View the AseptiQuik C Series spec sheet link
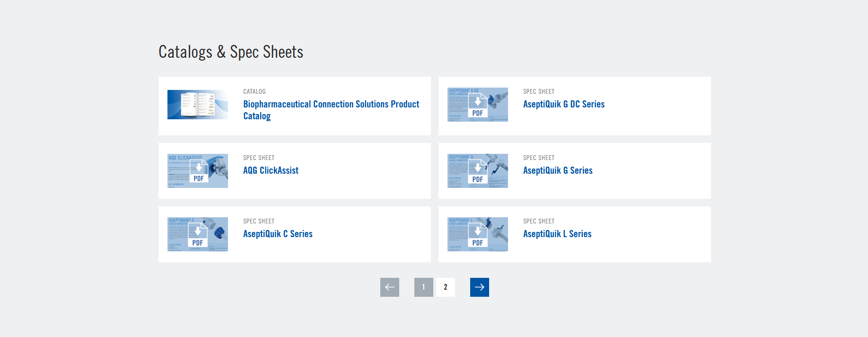This screenshot has height=337, width=868. click(x=278, y=234)
